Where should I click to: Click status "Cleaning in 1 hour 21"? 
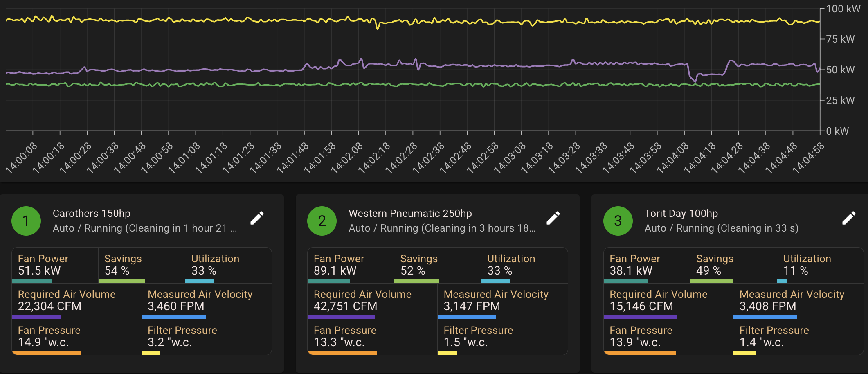point(178,228)
